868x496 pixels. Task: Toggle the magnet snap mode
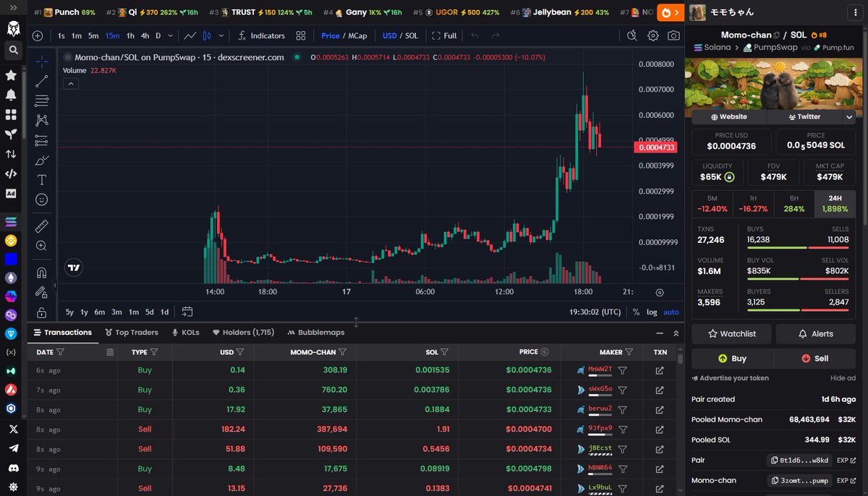click(42, 273)
